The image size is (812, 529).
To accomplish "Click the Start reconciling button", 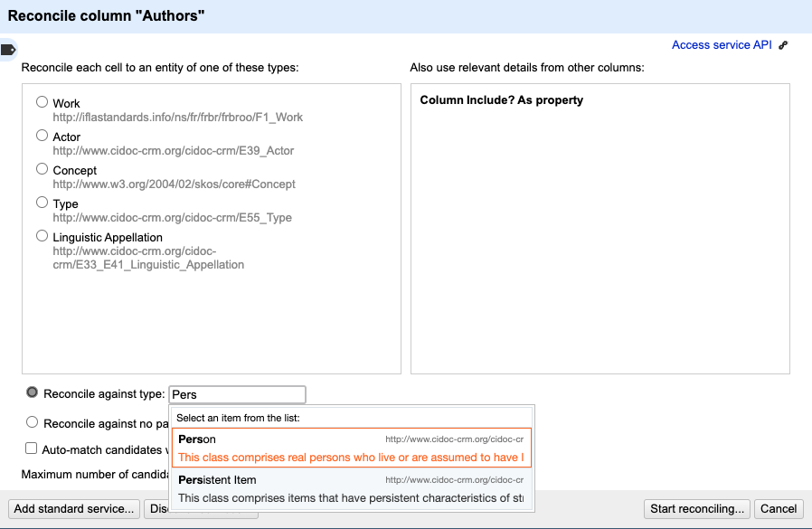I will [x=696, y=509].
